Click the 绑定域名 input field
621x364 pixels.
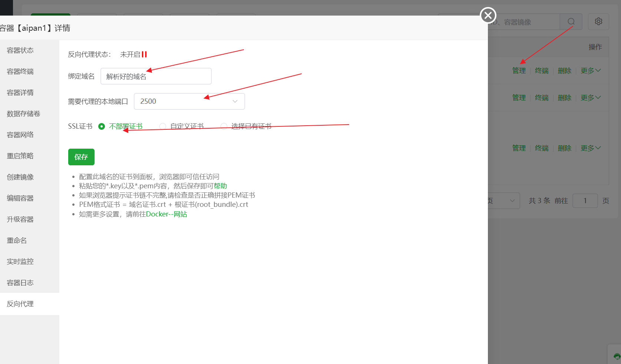pos(156,76)
